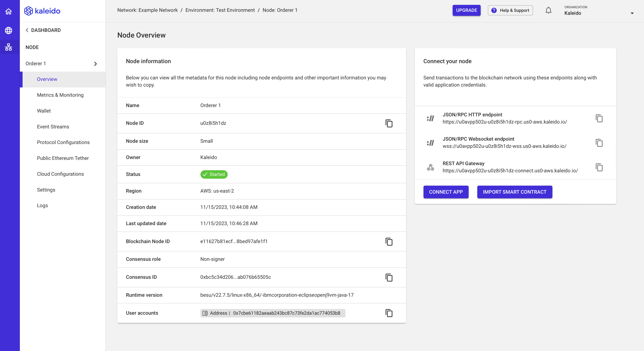Open the Logs section
Viewport: 644px width, 351px height.
tap(42, 205)
